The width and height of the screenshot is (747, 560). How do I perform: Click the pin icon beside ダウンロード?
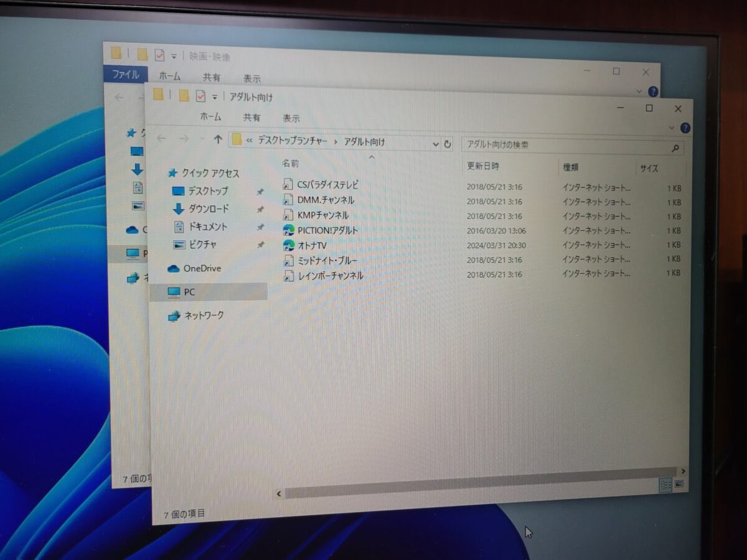coord(260,210)
